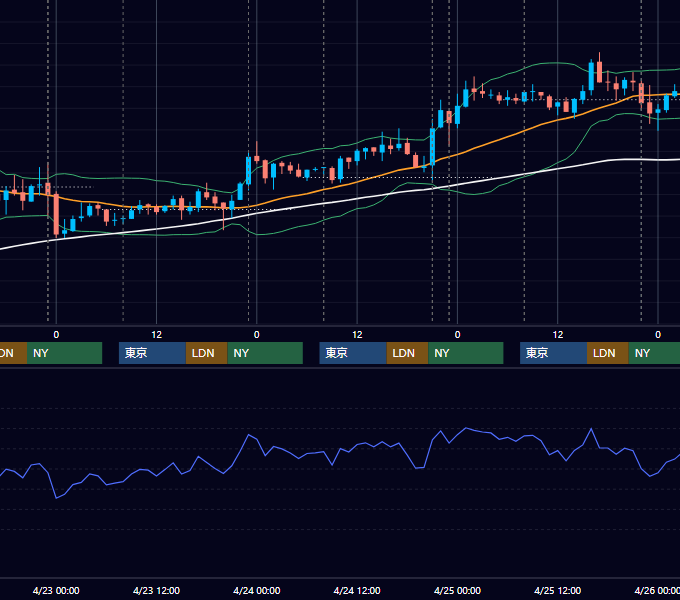Click the NY session bar after 4/23 LDN
Image resolution: width=680 pixels, height=600 pixels.
[265, 353]
